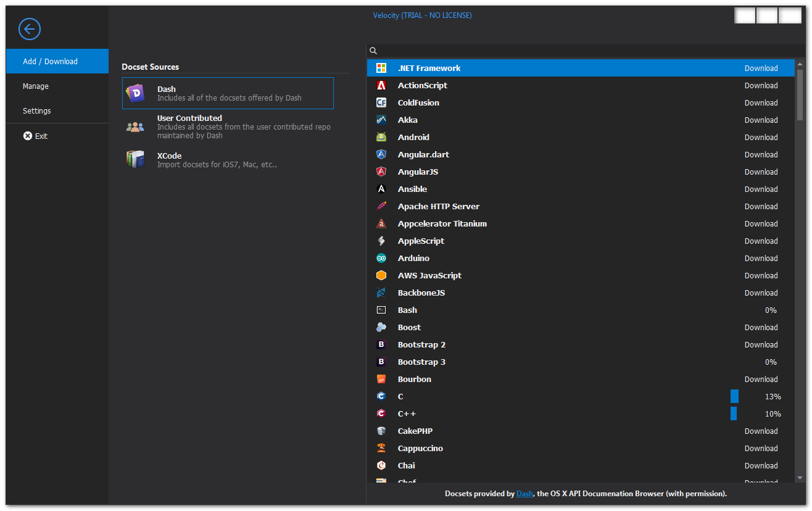
Task: Click the AWS JavaScript orange icon
Action: [381, 275]
